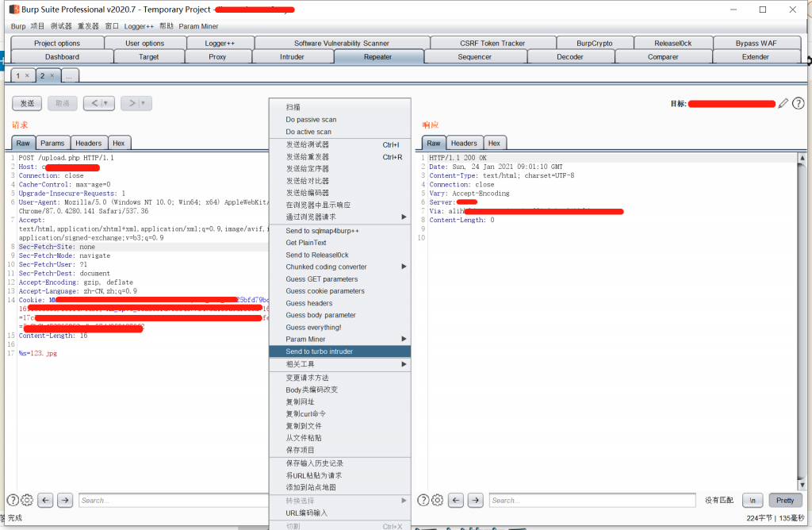Open back history dropdown arrow
Screen dimensions: 812x530
106,103
